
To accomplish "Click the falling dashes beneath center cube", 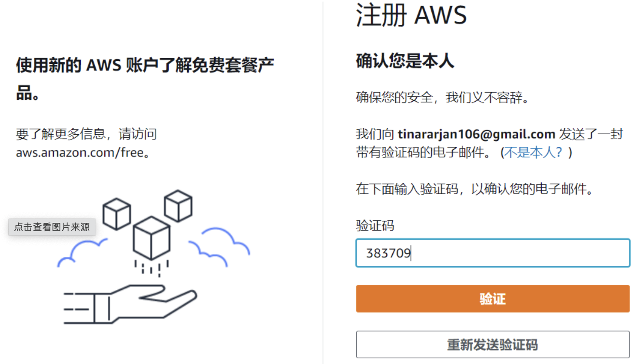I will [151, 267].
